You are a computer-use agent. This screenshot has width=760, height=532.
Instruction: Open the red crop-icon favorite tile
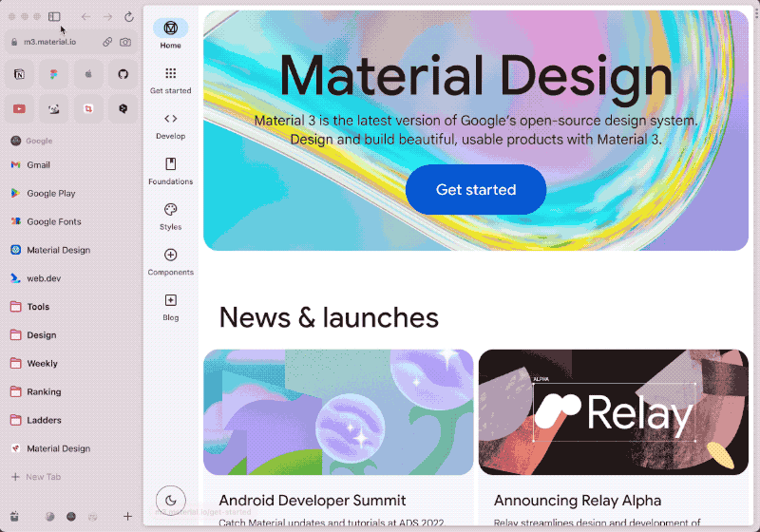pos(88,108)
